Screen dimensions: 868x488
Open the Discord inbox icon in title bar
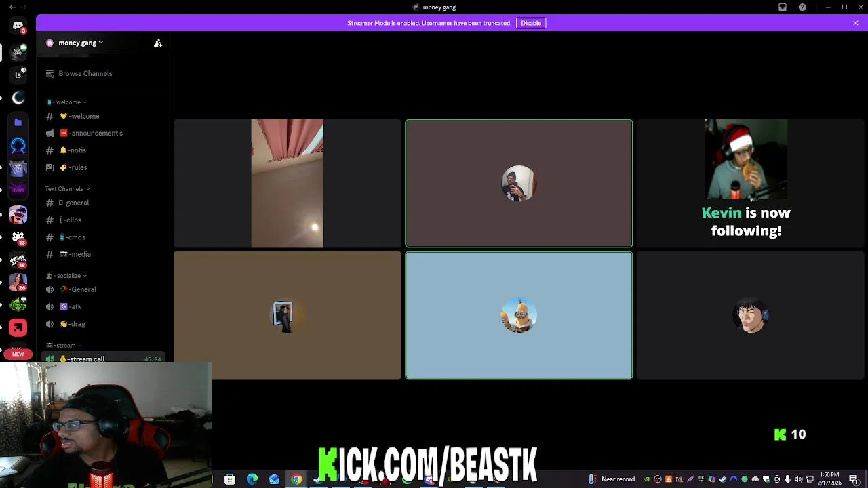point(783,7)
